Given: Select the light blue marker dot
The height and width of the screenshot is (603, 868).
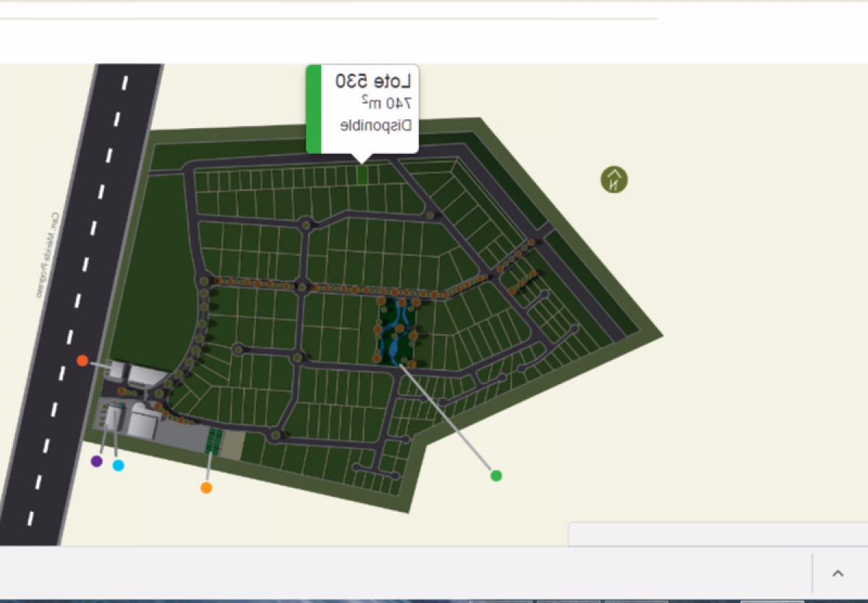Looking at the screenshot, I should tap(119, 466).
